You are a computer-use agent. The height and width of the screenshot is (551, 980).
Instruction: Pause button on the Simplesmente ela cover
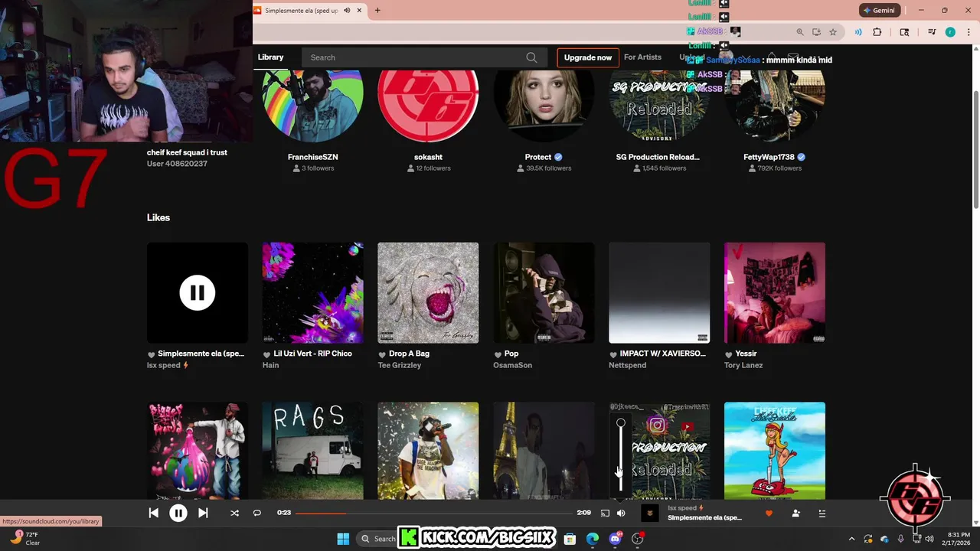pyautogui.click(x=198, y=293)
